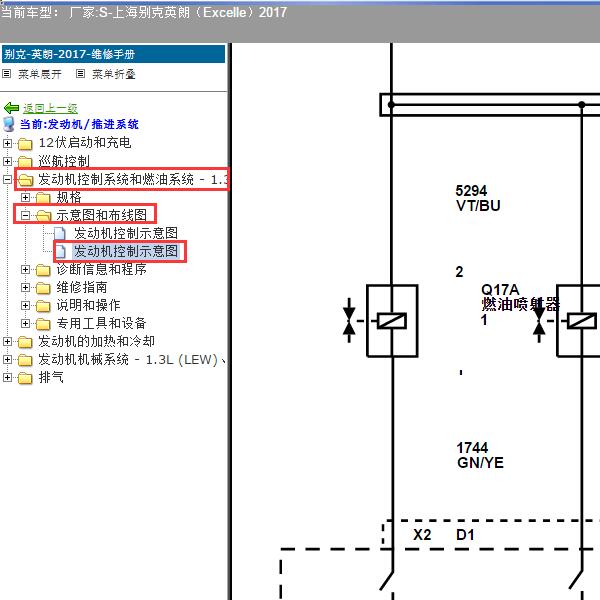Screen dimensions: 600x600
Task: Click the first 发动机控制示意图 page icon
Action: 60,233
